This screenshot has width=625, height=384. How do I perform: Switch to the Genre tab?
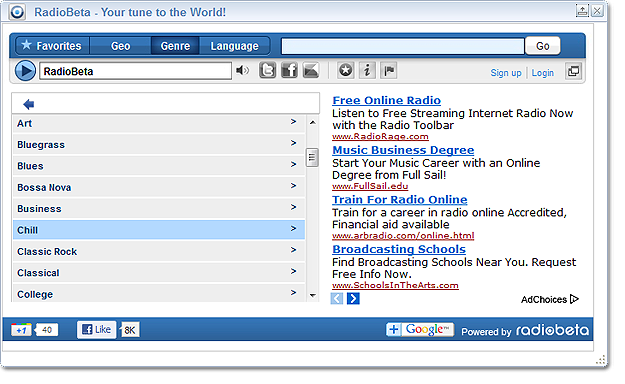pos(175,46)
